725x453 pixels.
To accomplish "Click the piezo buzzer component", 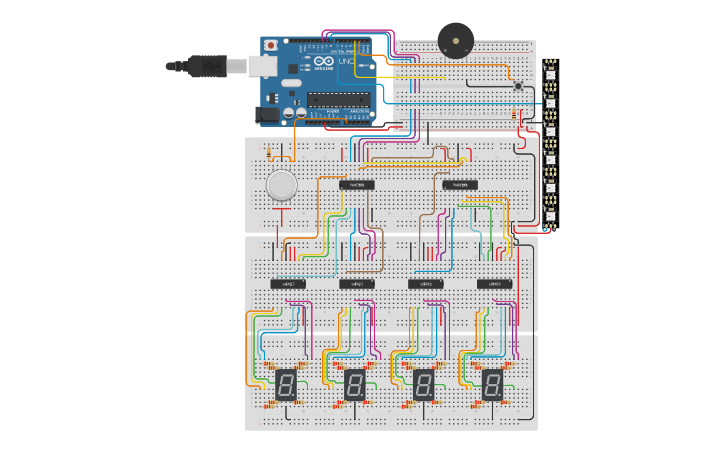I will (x=457, y=41).
